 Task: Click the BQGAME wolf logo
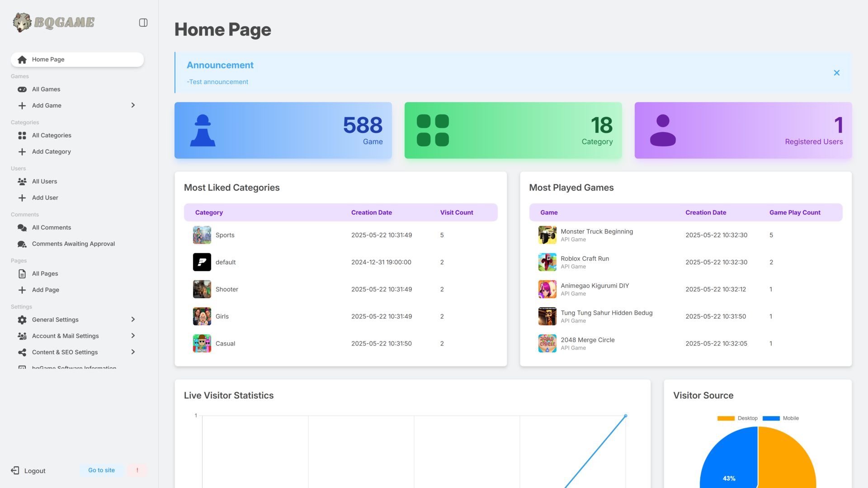click(54, 22)
